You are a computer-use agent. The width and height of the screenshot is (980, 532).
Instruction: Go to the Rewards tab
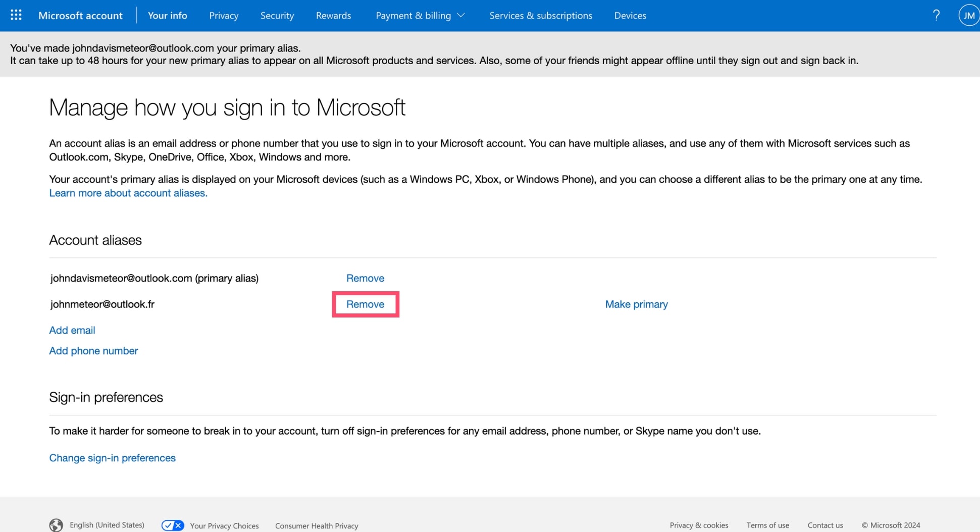(333, 15)
